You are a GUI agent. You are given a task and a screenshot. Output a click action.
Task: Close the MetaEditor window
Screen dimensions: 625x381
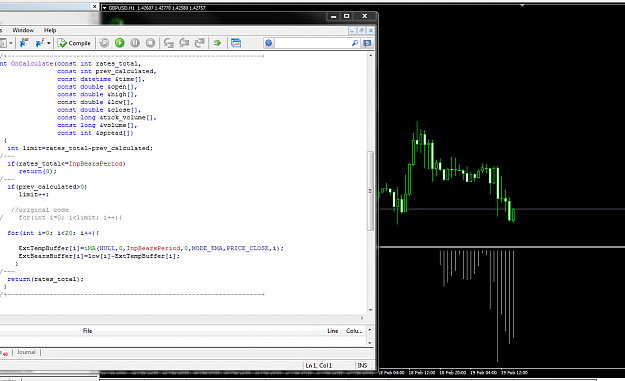[x=364, y=16]
